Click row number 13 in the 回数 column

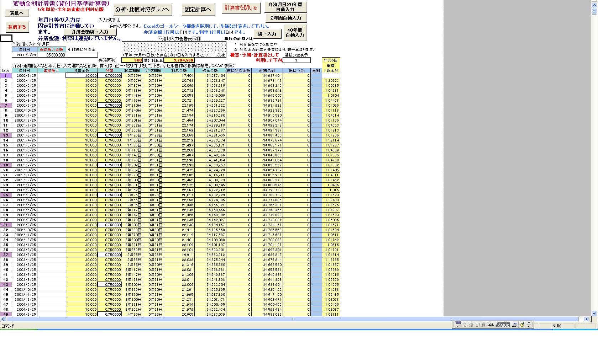(x=6, y=135)
